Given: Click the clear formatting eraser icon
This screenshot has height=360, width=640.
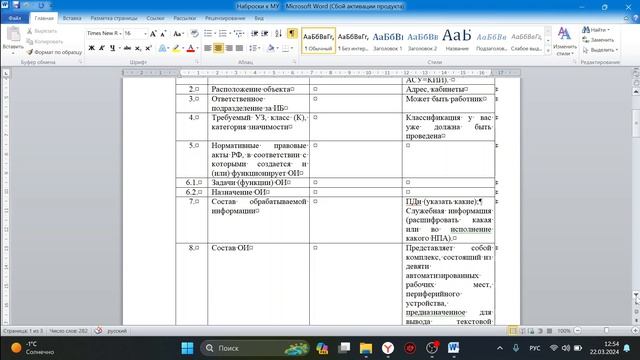Looking at the screenshot, I should [195, 33].
